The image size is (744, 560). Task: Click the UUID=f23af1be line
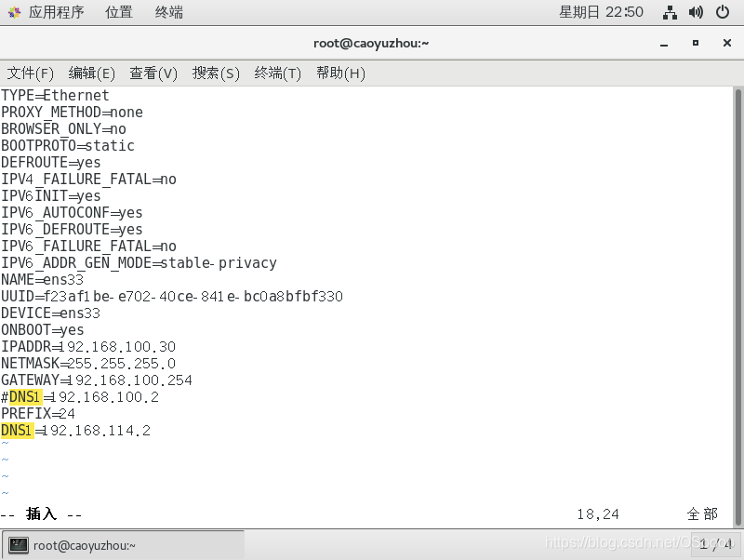(172, 296)
